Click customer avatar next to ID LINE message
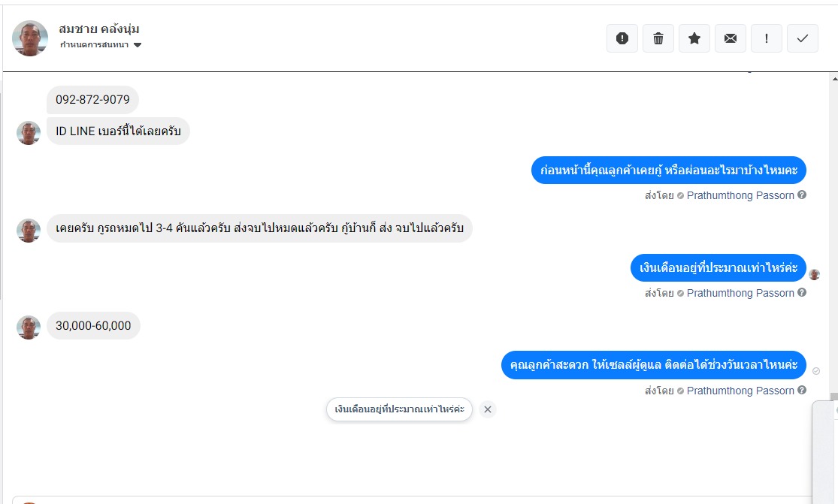838x504 pixels. tap(29, 133)
